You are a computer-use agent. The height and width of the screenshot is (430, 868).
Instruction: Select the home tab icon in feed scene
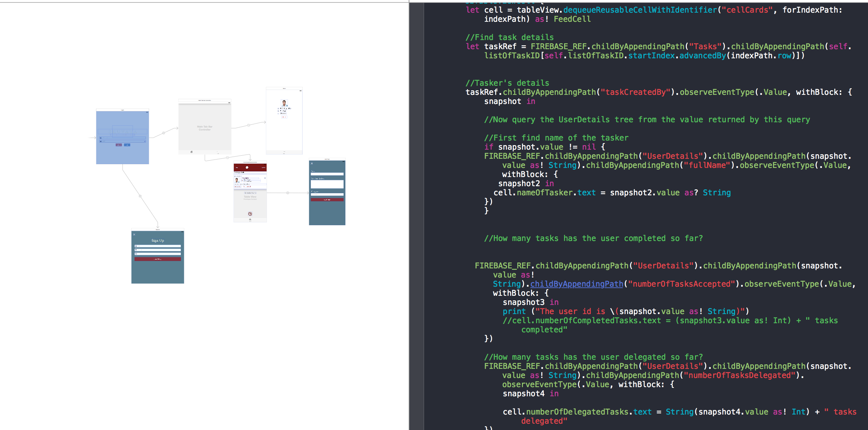click(x=250, y=220)
